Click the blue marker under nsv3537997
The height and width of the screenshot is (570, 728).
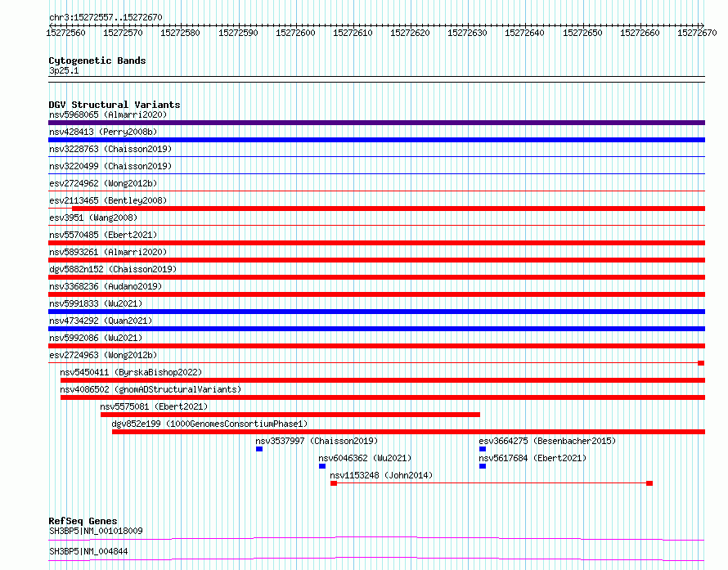tap(259, 449)
